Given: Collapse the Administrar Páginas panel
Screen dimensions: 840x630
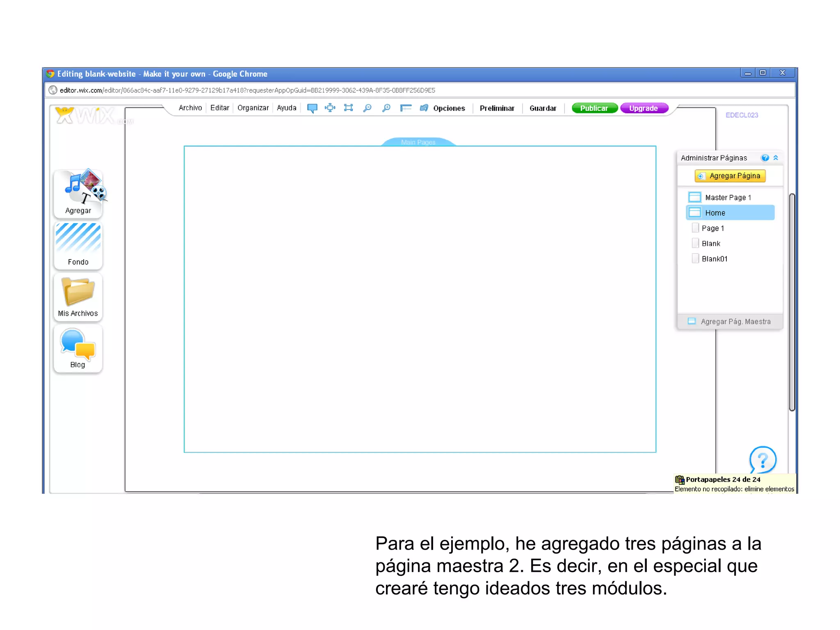Looking at the screenshot, I should click(776, 158).
